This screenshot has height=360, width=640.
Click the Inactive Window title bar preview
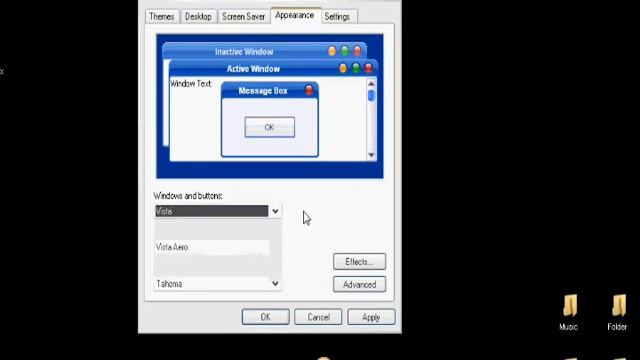coord(264,51)
